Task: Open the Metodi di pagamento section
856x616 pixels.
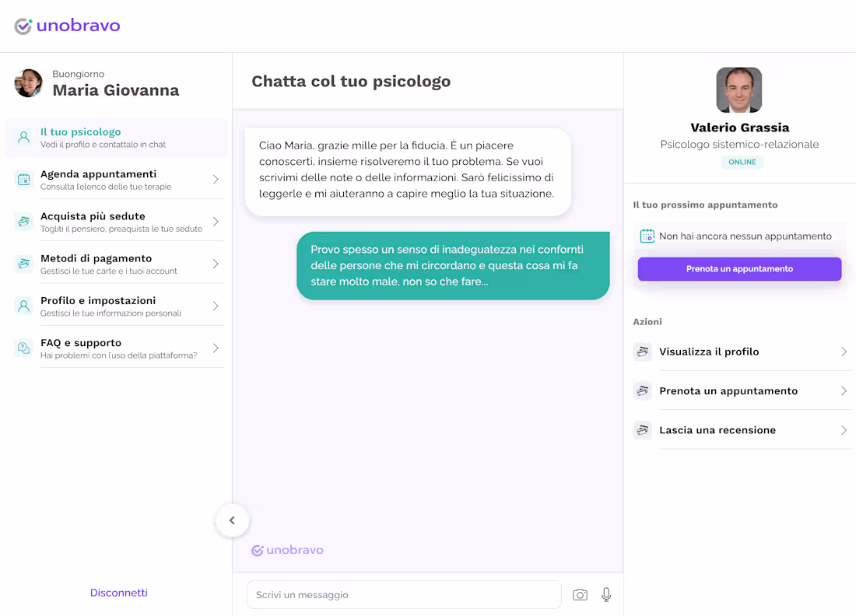Action: [116, 264]
